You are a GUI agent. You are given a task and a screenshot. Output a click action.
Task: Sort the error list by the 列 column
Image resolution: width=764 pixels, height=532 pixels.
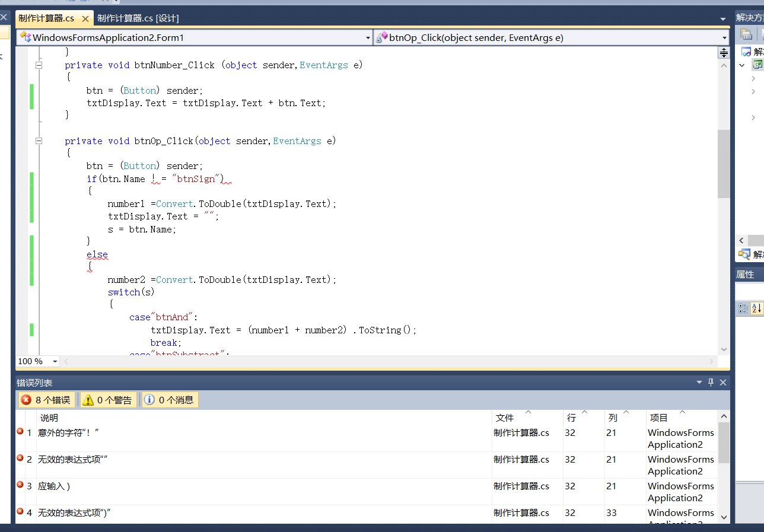tap(625, 418)
